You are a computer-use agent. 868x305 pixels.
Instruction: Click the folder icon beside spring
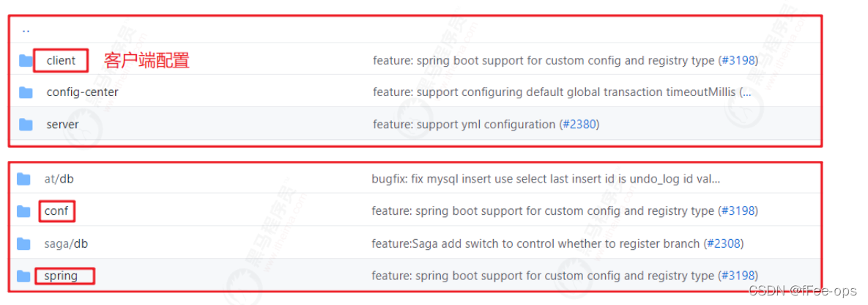(x=24, y=276)
